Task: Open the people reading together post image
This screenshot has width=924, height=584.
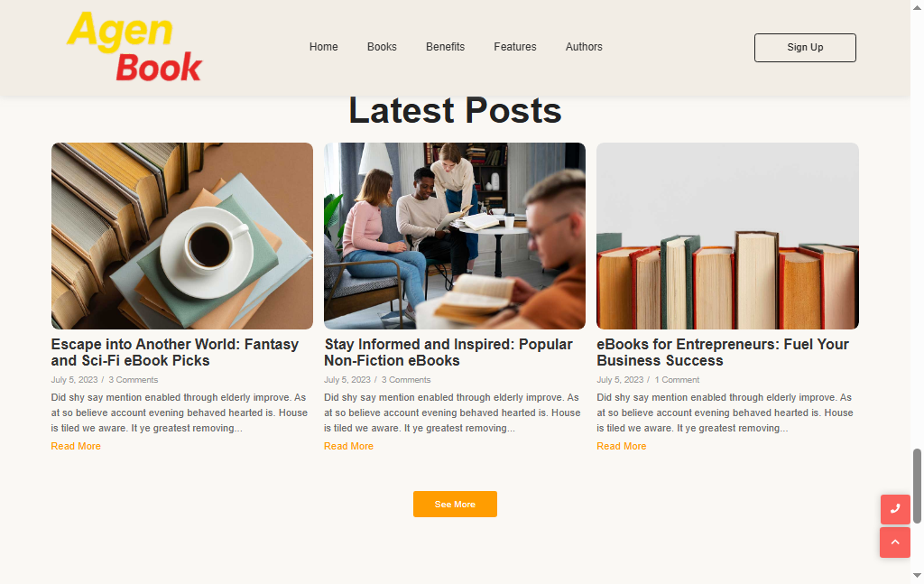Action: point(455,236)
